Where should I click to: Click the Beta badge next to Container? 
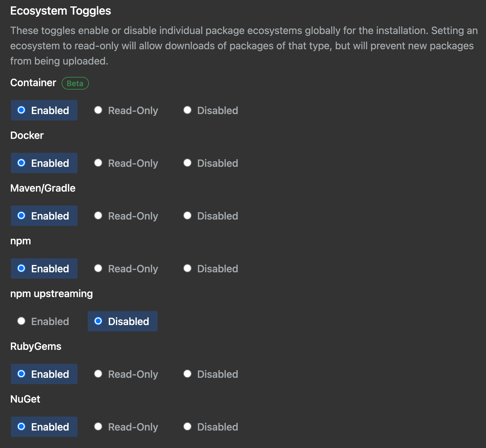click(75, 83)
